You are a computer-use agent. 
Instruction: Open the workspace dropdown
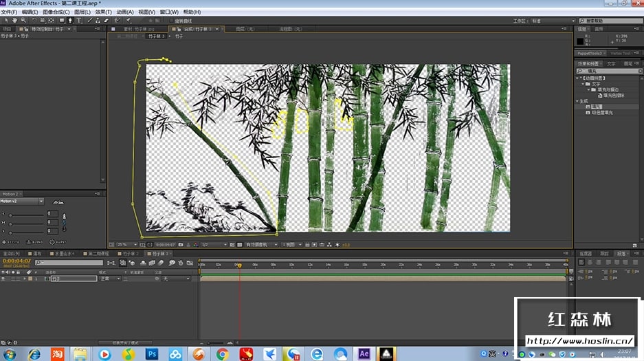553,21
